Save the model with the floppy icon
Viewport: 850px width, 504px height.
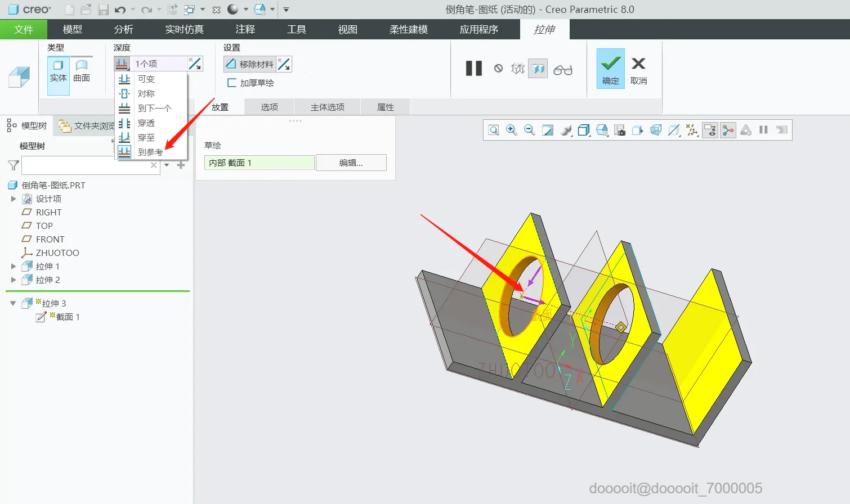tap(103, 10)
